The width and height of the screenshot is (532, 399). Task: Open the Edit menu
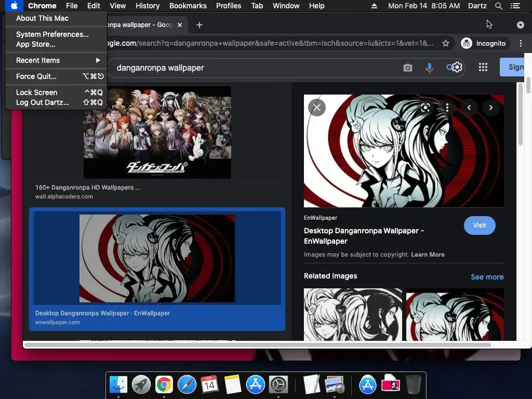pyautogui.click(x=94, y=6)
